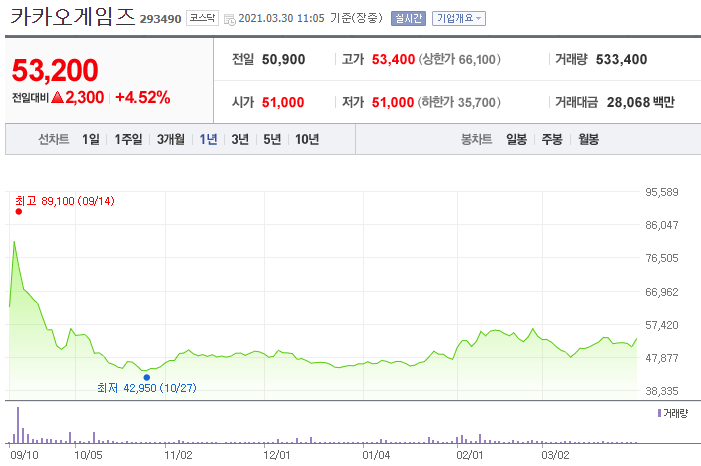Open the 기업개요 dropdown
This screenshot has width=701, height=466.
coord(459,18)
